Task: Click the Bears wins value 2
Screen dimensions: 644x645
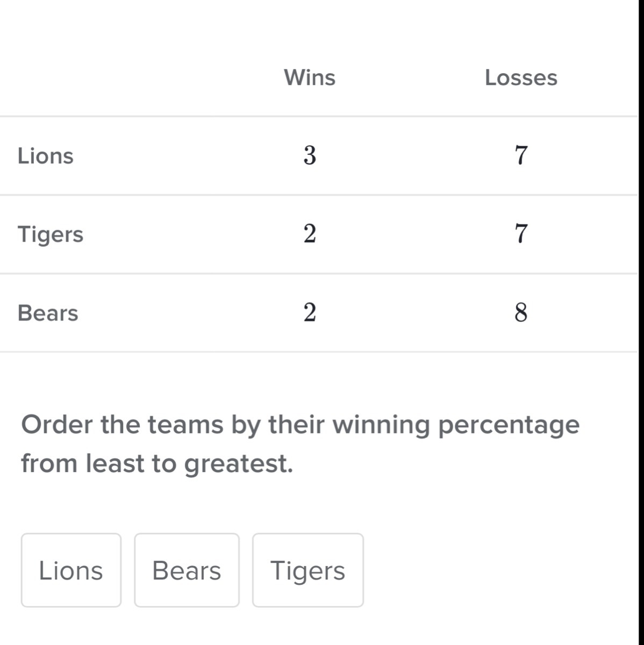Action: tap(310, 313)
